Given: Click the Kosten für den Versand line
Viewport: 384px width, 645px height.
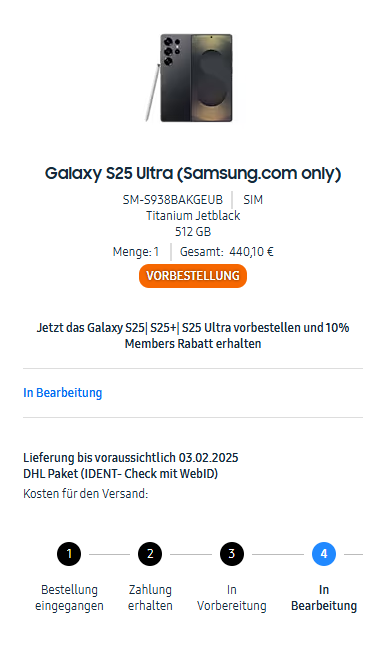Looking at the screenshot, I should click(86, 493).
